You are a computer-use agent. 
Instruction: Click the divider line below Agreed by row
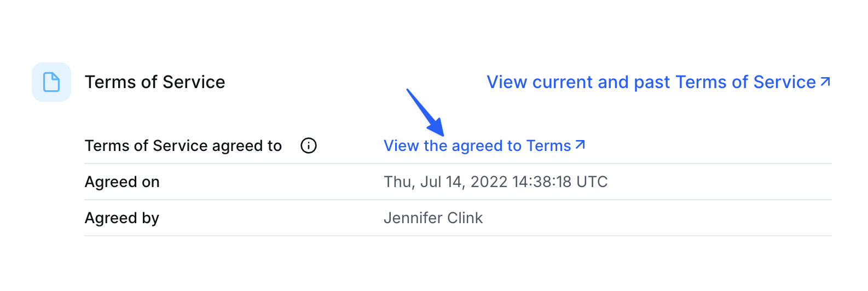point(458,236)
